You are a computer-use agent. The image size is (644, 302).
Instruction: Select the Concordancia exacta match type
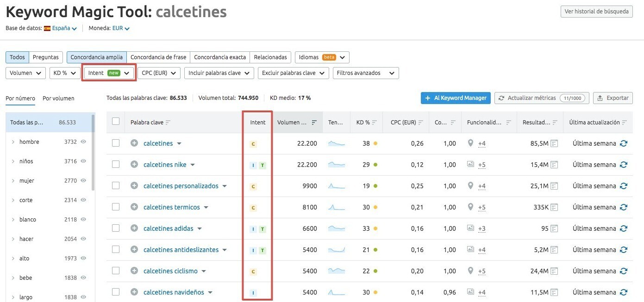(x=220, y=57)
